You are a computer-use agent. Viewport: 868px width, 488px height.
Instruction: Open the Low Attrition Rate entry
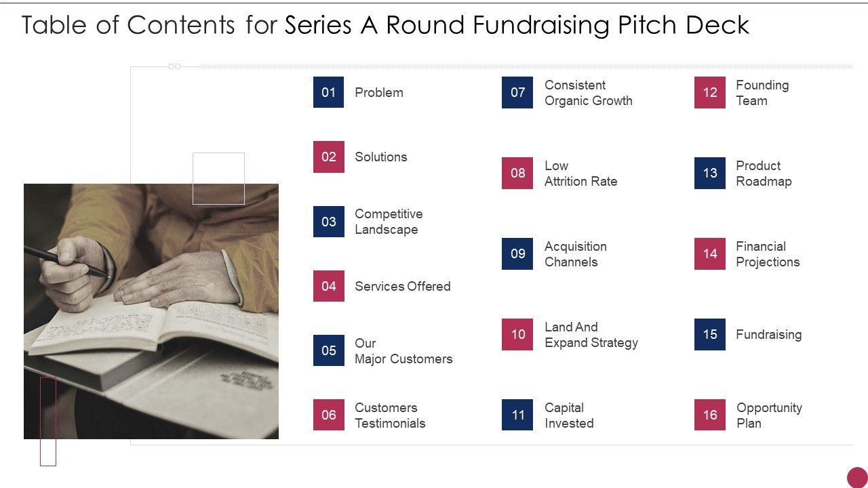(x=580, y=174)
